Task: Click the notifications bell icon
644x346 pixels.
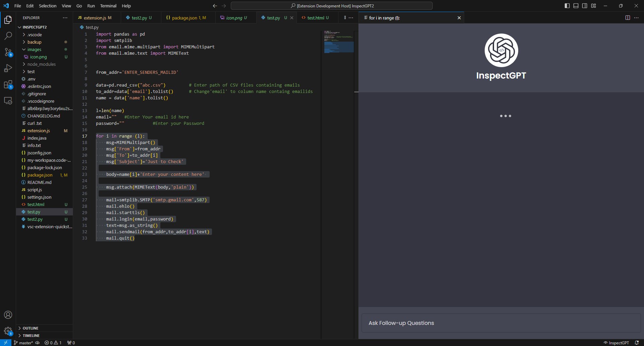Action: [637, 343]
